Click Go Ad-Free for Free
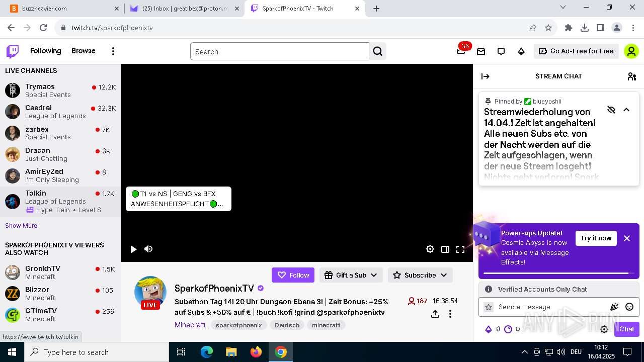This screenshot has height=362, width=644. [576, 51]
